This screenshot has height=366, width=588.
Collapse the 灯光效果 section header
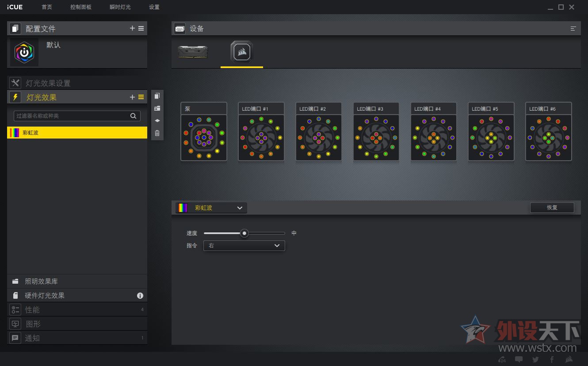pos(77,97)
